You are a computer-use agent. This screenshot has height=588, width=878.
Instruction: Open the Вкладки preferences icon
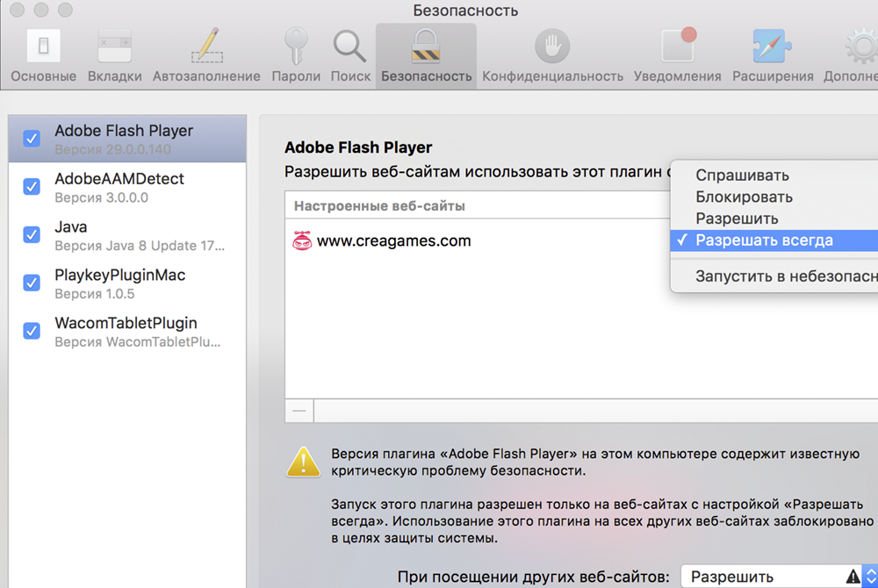point(114,47)
